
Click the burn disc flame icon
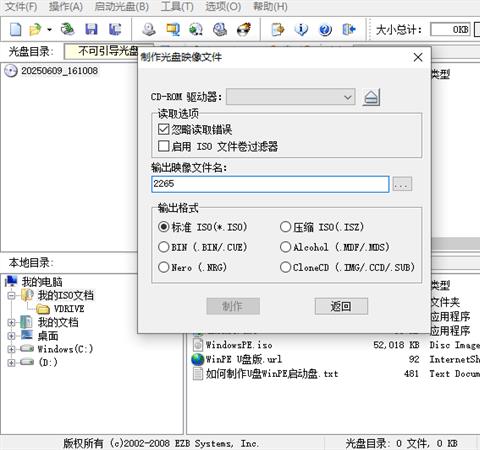click(x=244, y=30)
